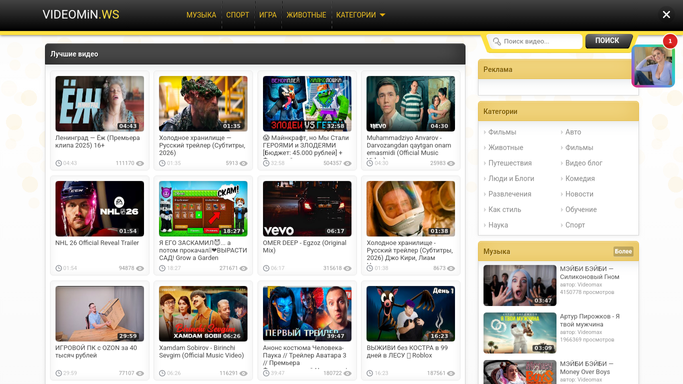
Task: Open the Путешествия category link
Action: point(510,163)
